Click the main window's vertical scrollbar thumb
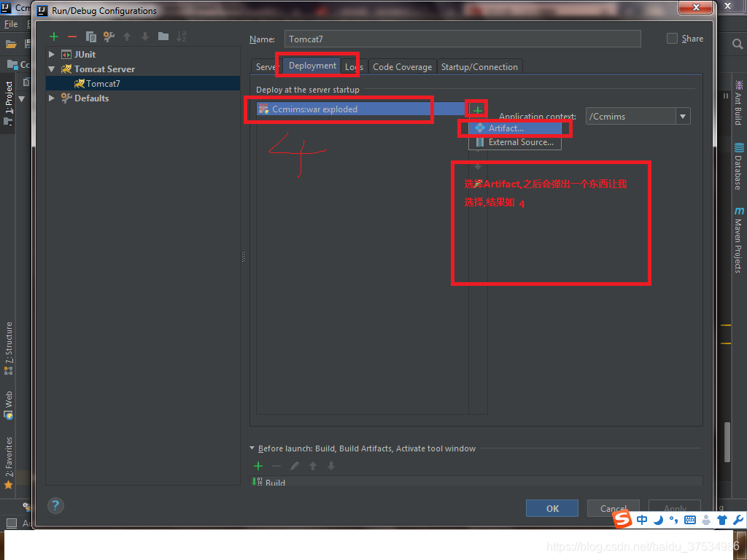 (727, 443)
